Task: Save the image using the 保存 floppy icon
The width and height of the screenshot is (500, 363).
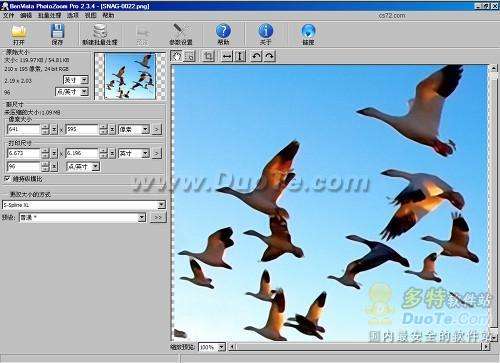Action: pyautogui.click(x=57, y=31)
